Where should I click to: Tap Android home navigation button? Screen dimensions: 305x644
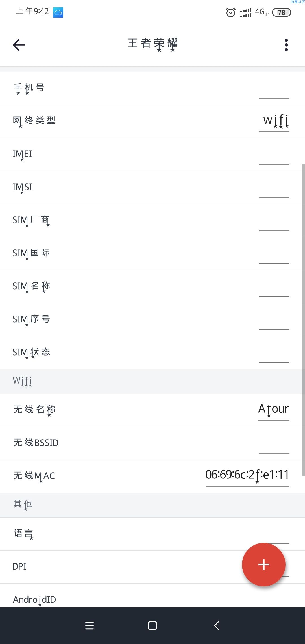point(152,626)
